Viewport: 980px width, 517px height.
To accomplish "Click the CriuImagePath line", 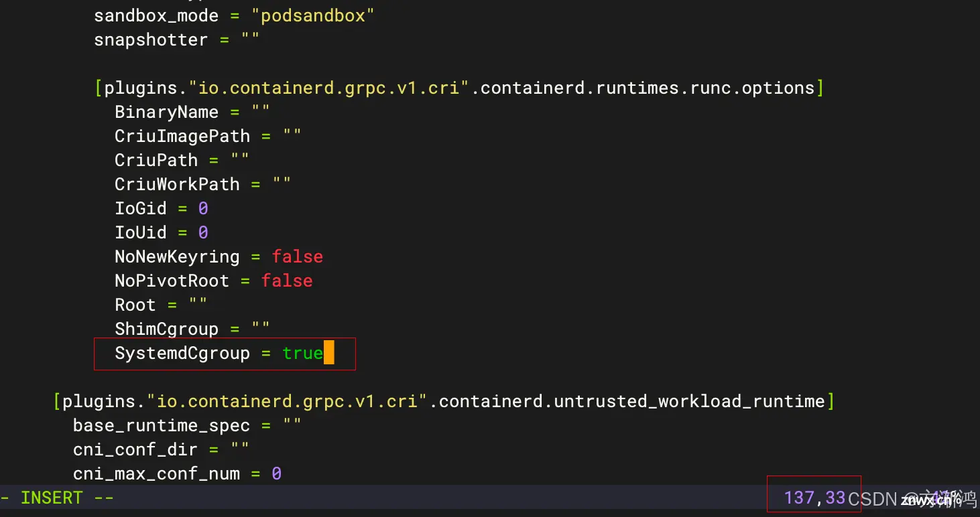I will (x=208, y=136).
